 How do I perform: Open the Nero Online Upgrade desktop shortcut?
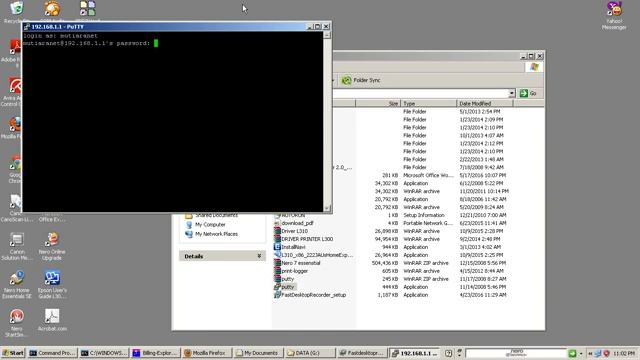(52, 246)
